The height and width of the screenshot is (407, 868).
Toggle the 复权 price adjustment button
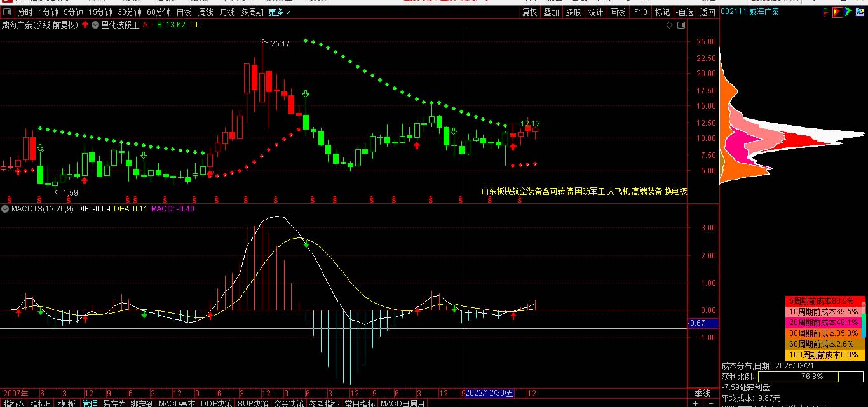point(529,12)
